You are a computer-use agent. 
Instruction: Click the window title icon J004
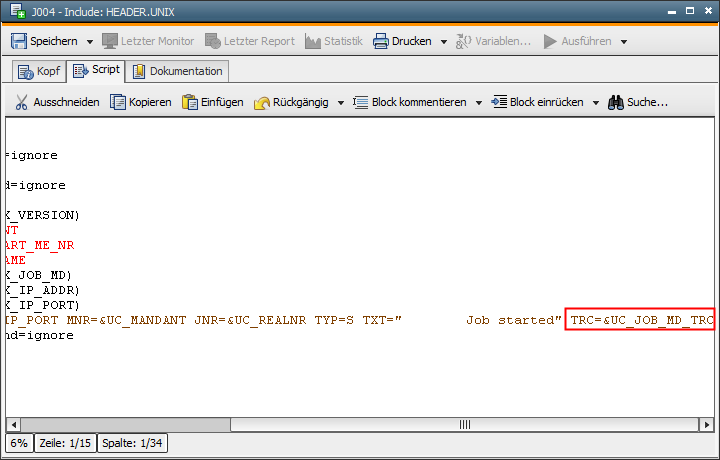[17, 11]
